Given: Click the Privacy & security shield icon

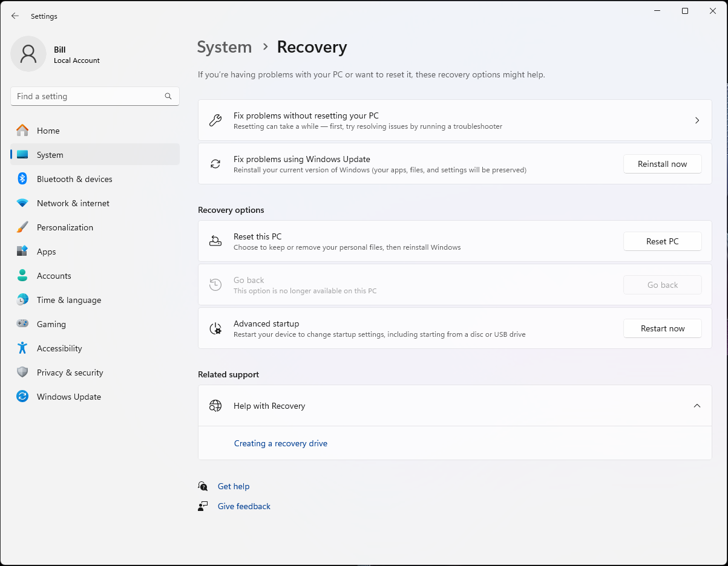Looking at the screenshot, I should [22, 372].
